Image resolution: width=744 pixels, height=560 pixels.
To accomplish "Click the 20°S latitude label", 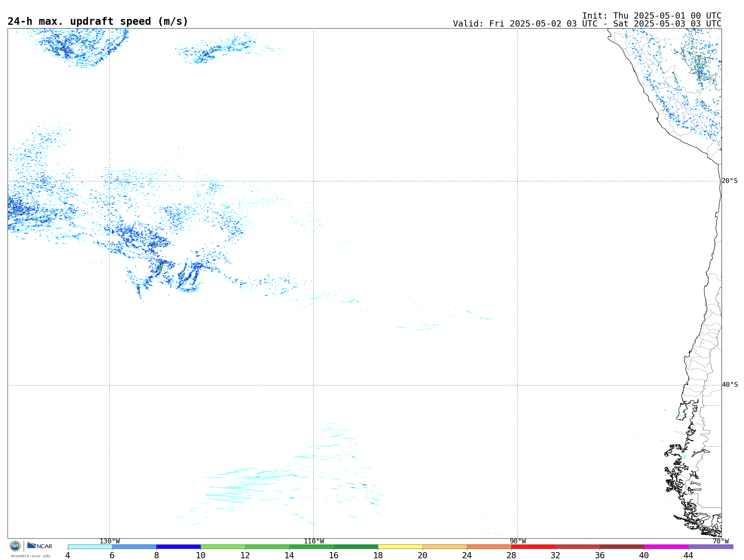I will pos(730,181).
